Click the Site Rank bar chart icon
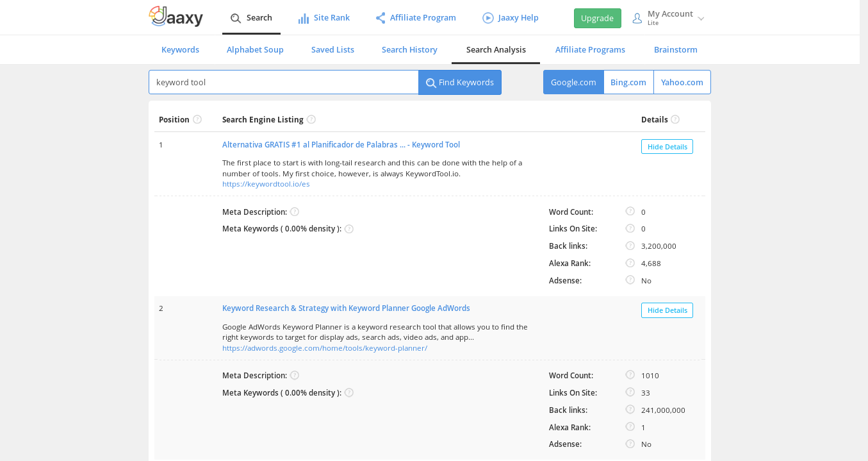 coord(304,18)
